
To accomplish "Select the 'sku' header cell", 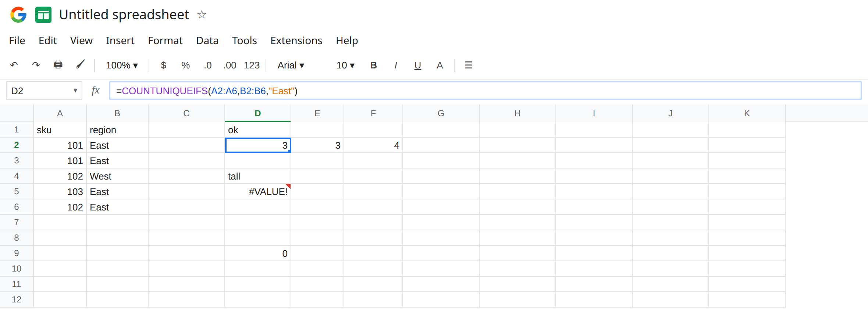I will pyautogui.click(x=60, y=130).
